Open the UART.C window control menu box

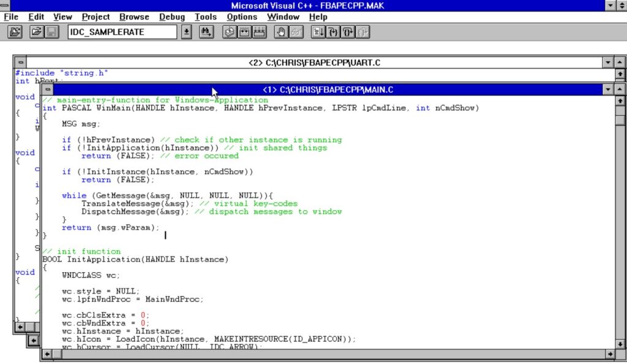pos(20,62)
